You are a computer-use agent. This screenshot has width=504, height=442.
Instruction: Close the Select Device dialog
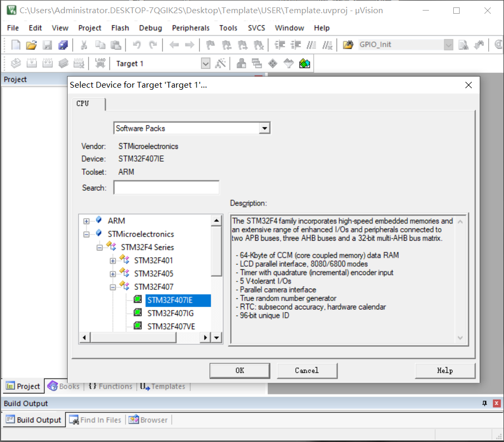468,85
